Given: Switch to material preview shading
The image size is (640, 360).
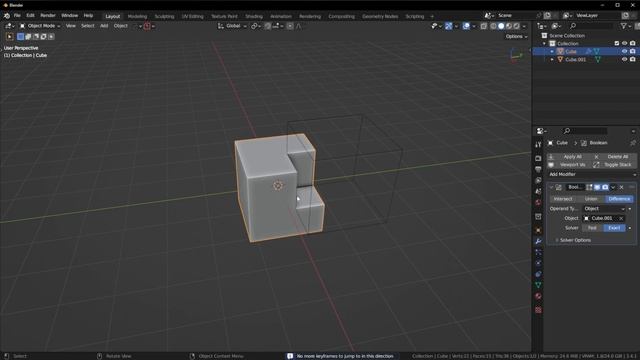Looking at the screenshot, I should 509,26.
